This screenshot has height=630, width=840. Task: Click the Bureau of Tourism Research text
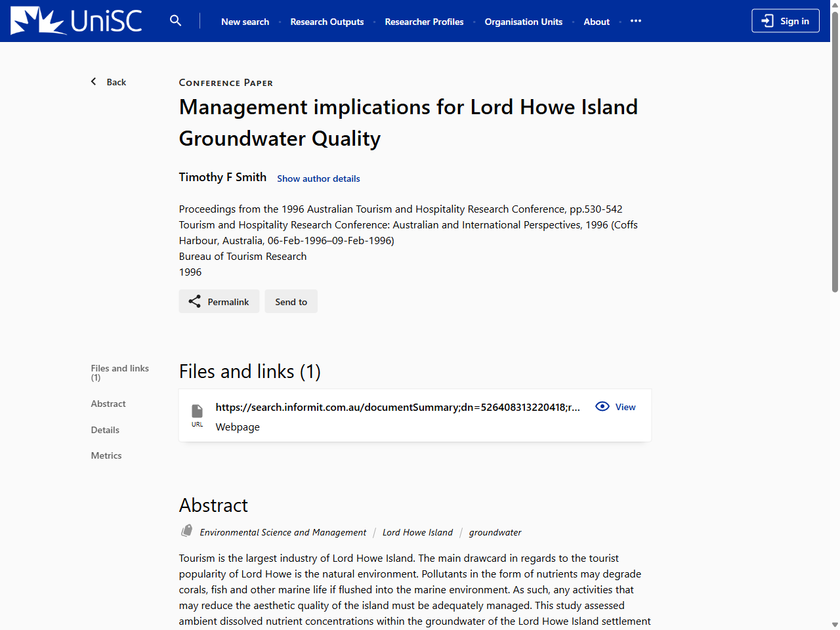pos(243,256)
